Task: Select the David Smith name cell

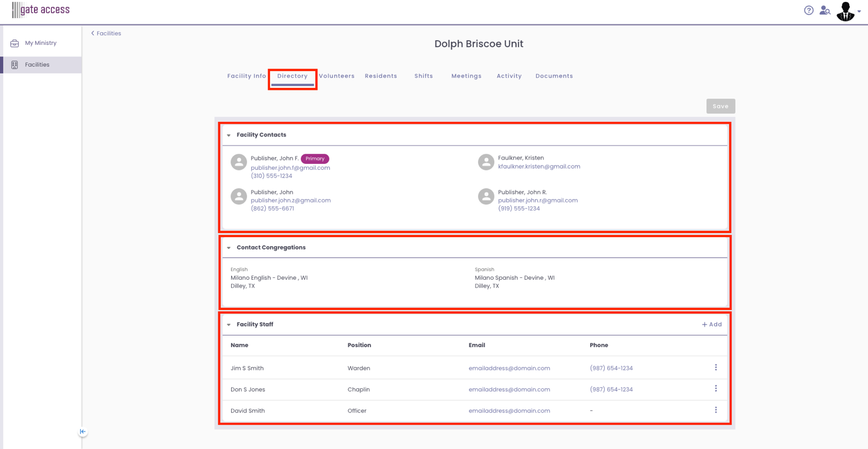Action: click(247, 411)
